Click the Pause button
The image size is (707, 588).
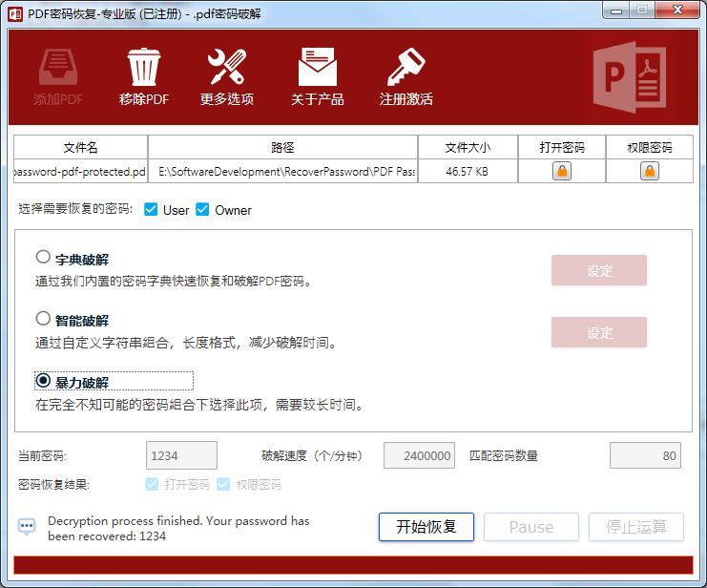pos(531,527)
